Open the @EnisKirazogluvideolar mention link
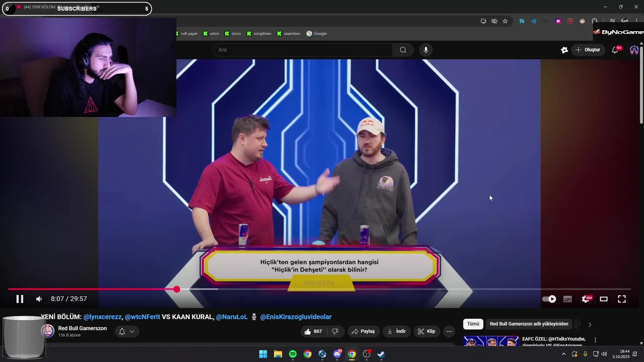Image resolution: width=644 pixels, height=362 pixels. click(x=296, y=317)
